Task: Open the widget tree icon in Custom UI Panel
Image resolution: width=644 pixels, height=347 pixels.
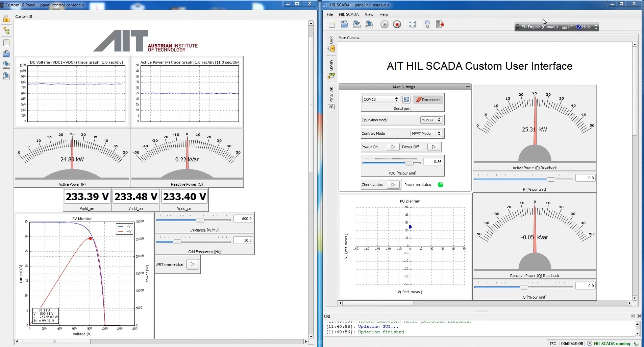Action: 6,31
